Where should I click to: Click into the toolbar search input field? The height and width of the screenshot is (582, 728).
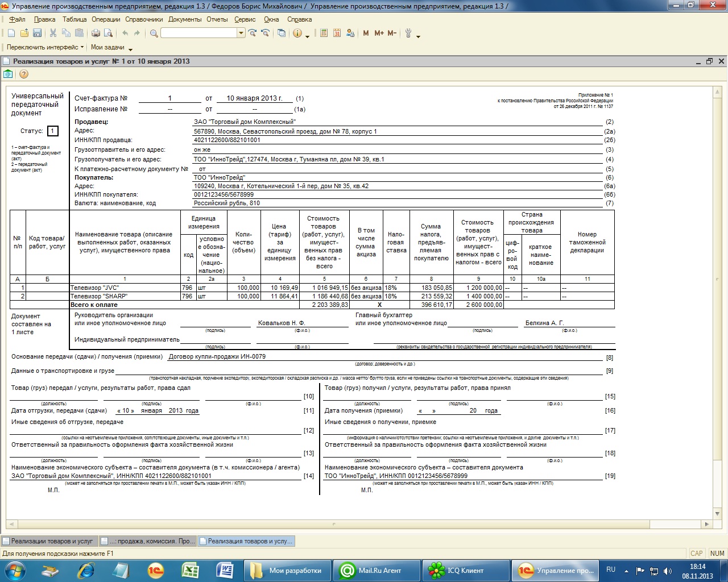tap(198, 34)
